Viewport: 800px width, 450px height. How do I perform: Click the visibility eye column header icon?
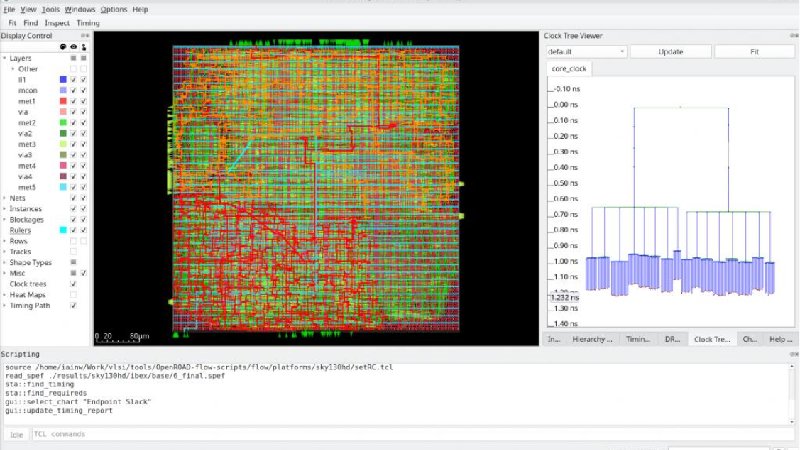[73, 47]
